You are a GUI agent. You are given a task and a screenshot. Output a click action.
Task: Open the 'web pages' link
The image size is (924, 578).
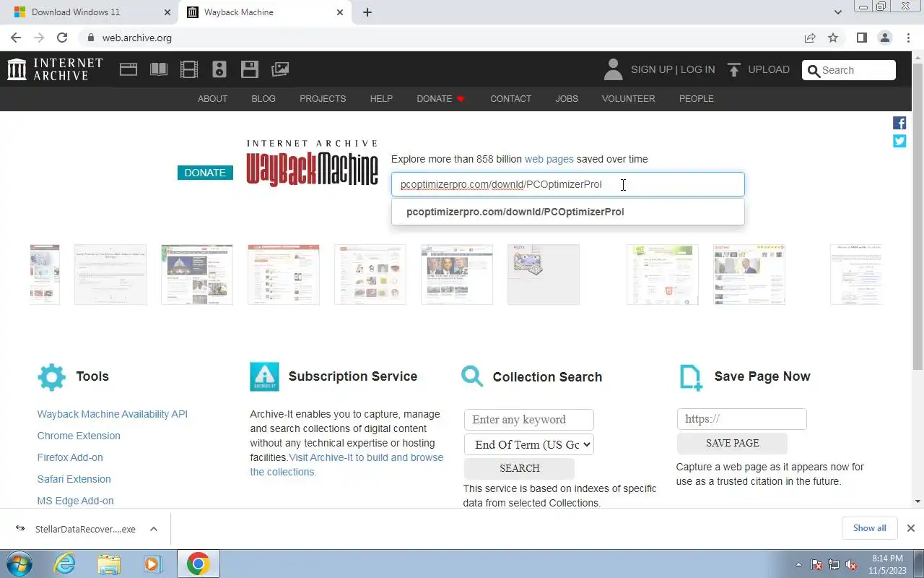(549, 159)
